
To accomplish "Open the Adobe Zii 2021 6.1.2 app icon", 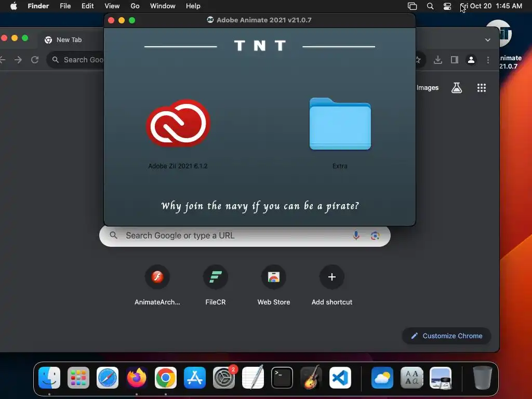I will tap(178, 123).
